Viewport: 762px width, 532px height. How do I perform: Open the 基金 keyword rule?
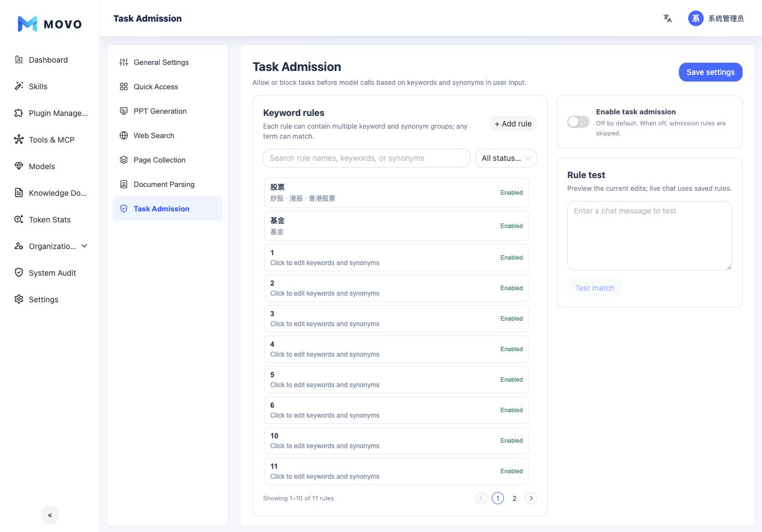coord(396,226)
